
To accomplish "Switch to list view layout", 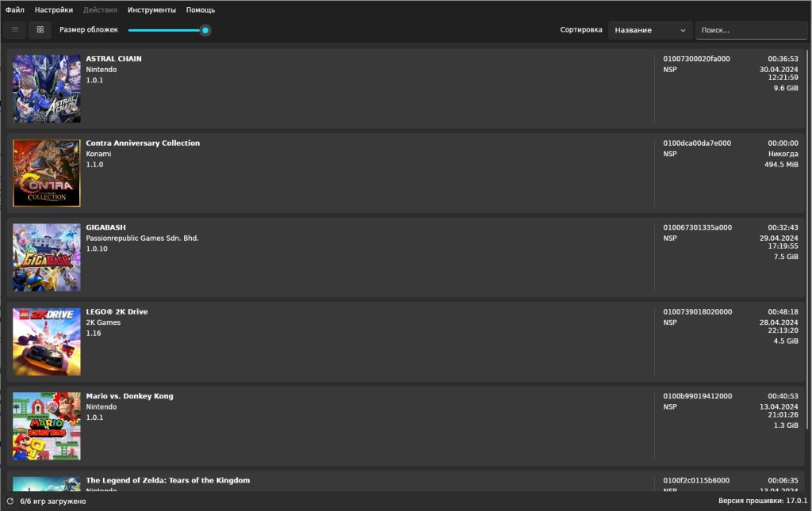I will (x=15, y=30).
